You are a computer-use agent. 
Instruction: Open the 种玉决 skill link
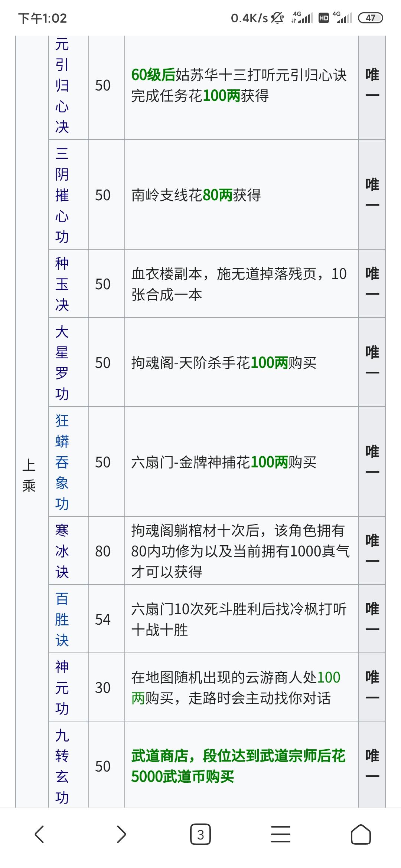62,284
